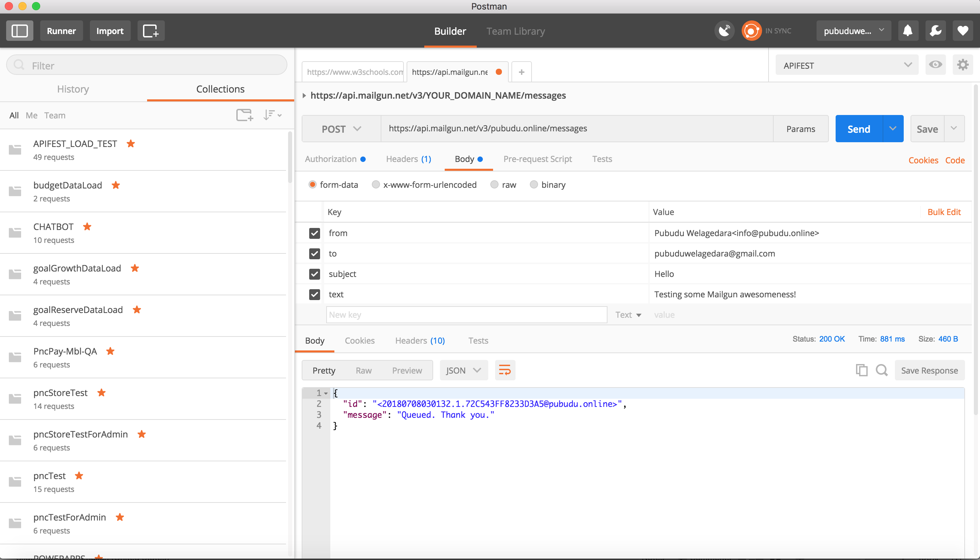
Task: Click the Bulk Edit link
Action: pyautogui.click(x=944, y=212)
